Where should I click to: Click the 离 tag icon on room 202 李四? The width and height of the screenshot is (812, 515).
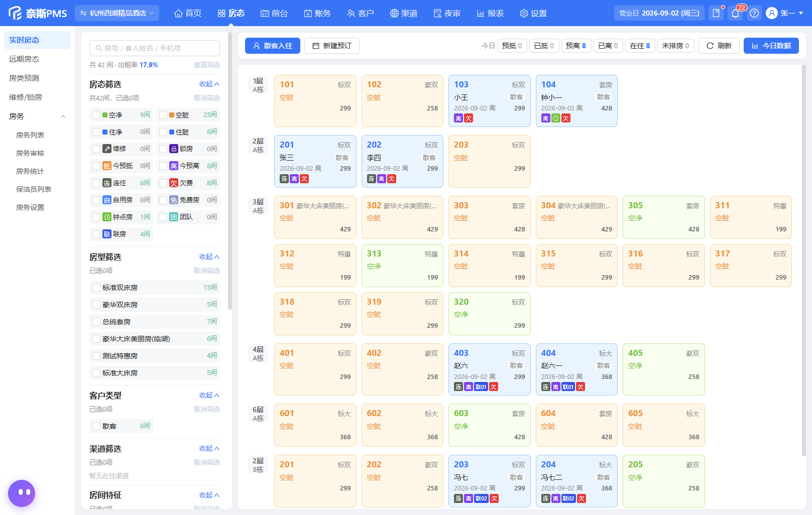coord(381,179)
